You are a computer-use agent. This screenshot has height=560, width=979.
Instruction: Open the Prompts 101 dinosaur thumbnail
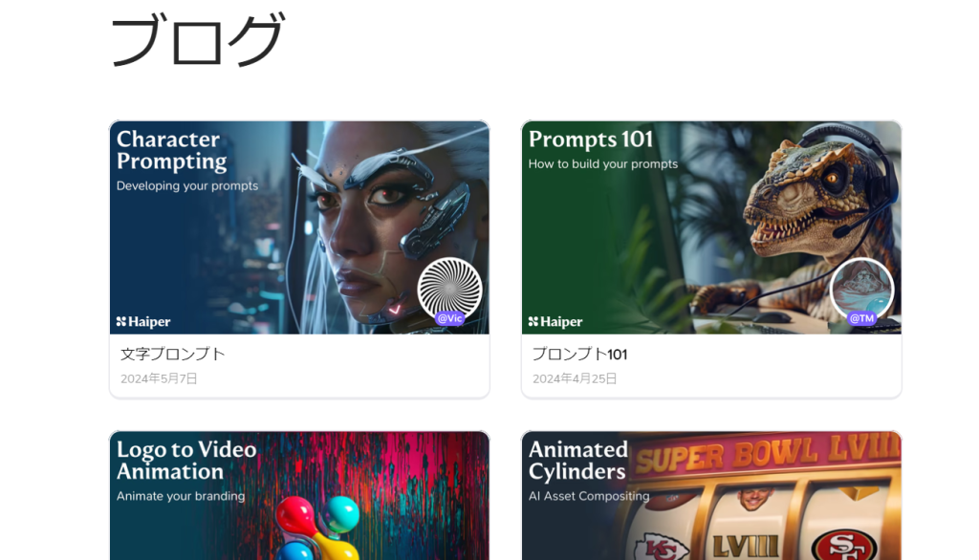click(x=711, y=227)
